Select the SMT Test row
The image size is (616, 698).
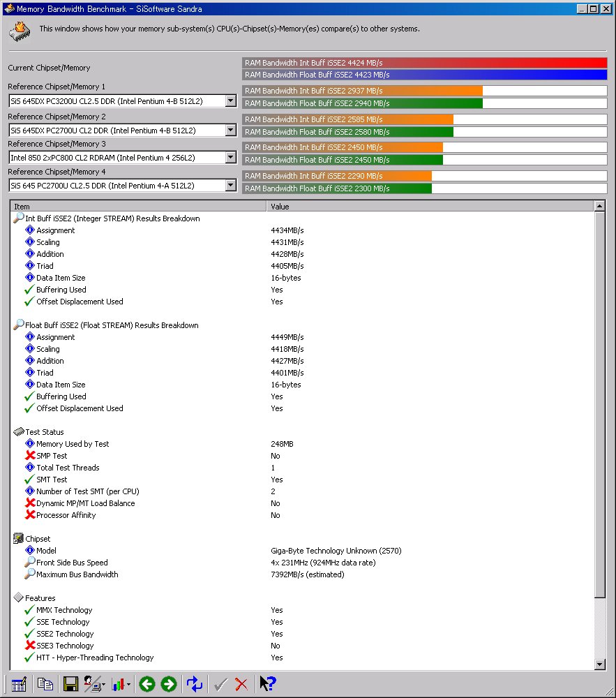pyautogui.click(x=302, y=480)
